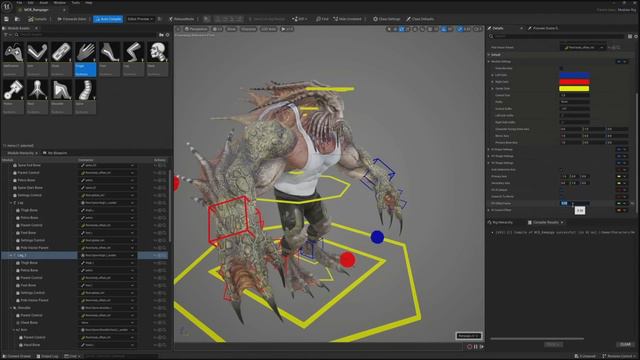Click the viewport Show button
Image resolution: width=640 pixels, height=360 pixels.
tap(231, 29)
